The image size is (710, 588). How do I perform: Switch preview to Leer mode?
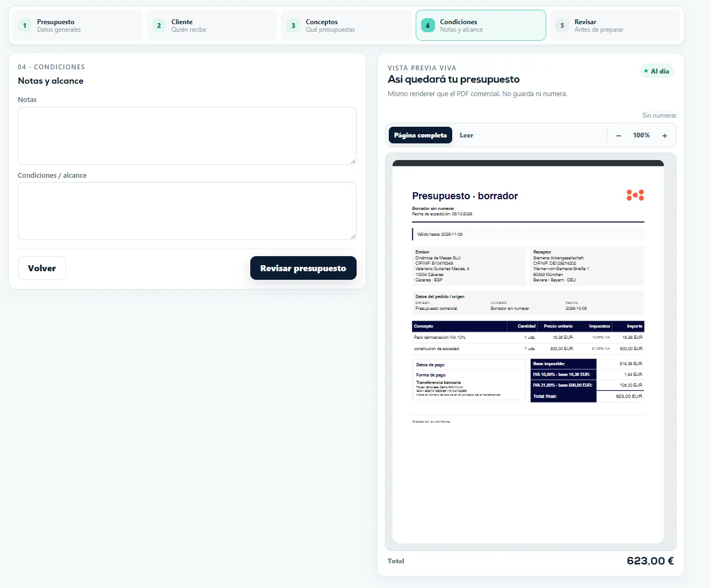click(x=466, y=135)
